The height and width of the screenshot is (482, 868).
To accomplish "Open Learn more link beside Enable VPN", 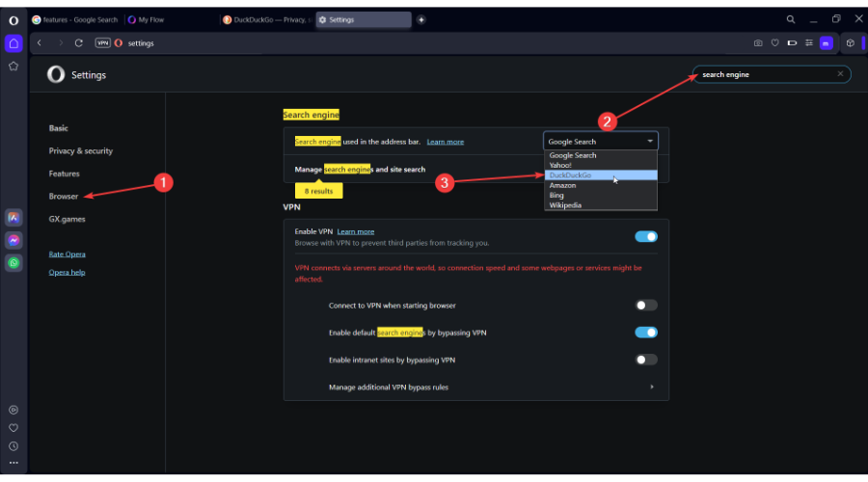I will [355, 232].
